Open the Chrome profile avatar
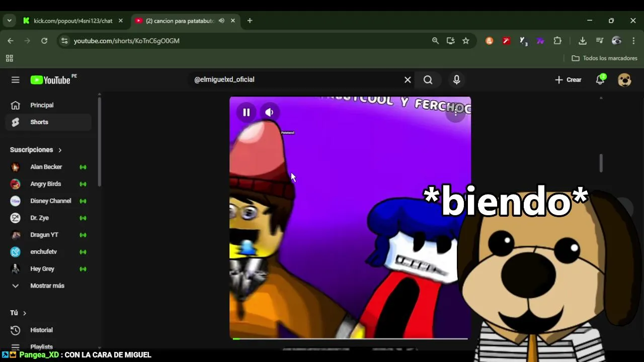 click(x=616, y=41)
